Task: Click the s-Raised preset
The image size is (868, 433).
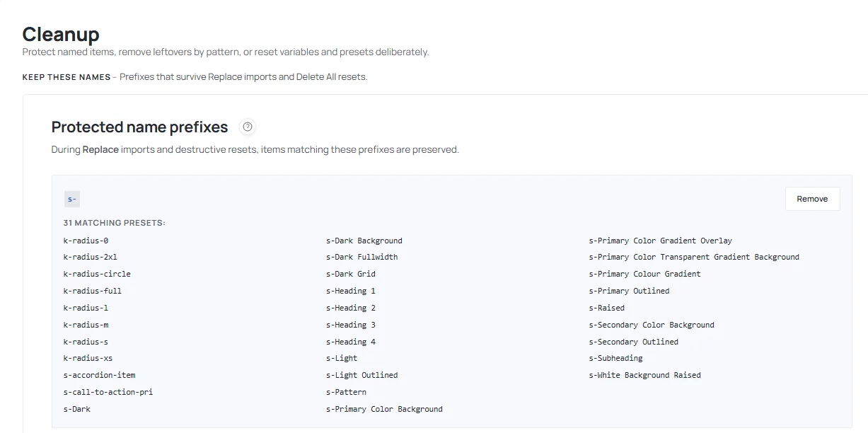Action: 607,308
